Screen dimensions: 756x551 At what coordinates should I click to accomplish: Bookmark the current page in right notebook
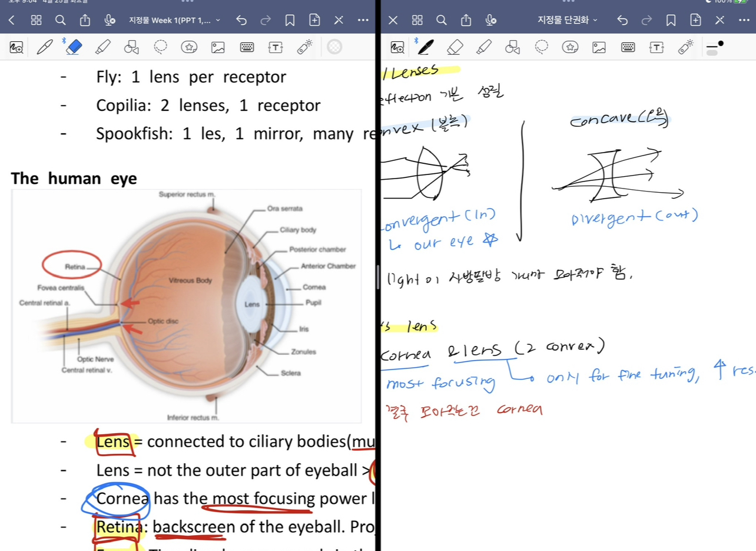[671, 20]
